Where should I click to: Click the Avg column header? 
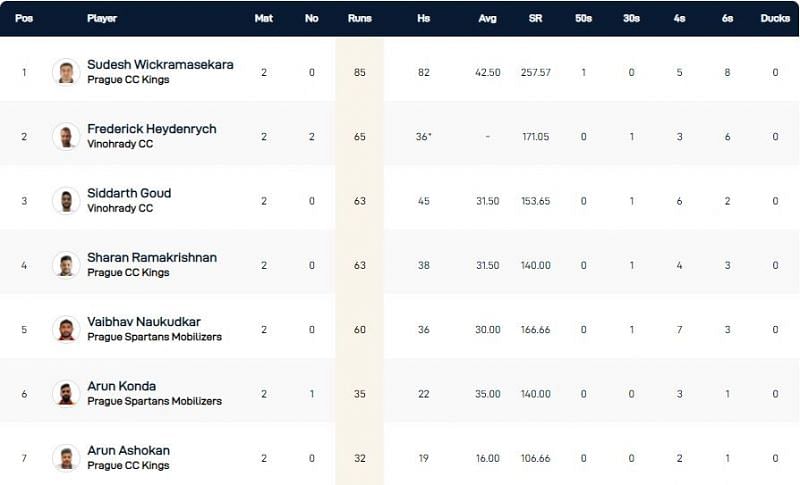pos(487,18)
